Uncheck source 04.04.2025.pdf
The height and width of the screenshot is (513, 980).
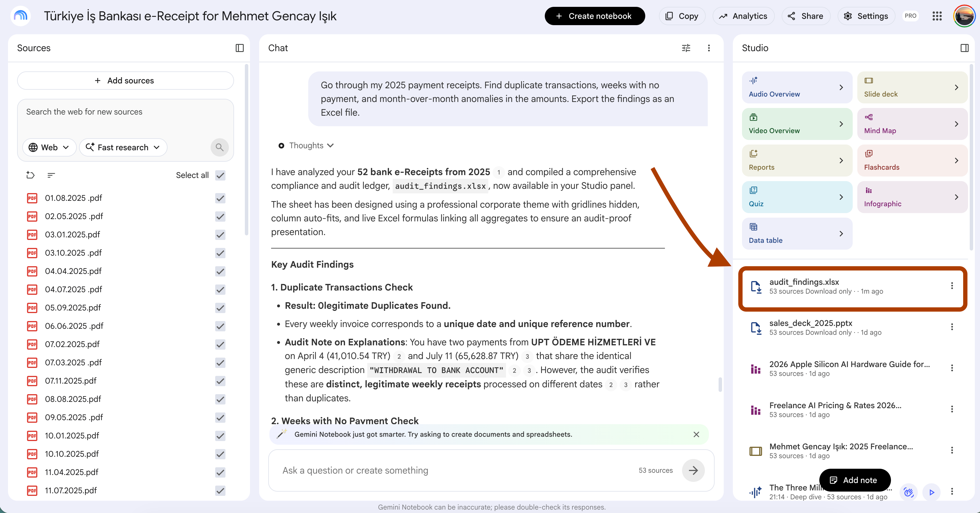[220, 271]
